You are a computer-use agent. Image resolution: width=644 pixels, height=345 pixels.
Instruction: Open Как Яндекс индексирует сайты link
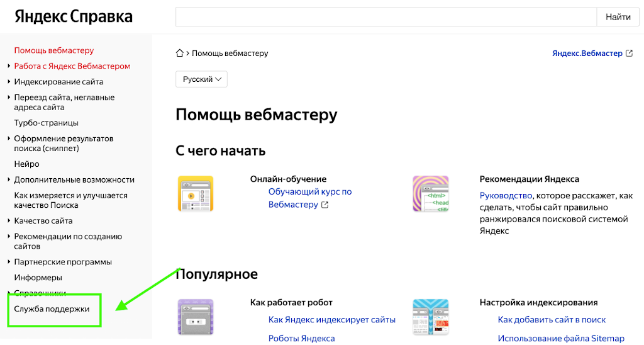pos(332,320)
